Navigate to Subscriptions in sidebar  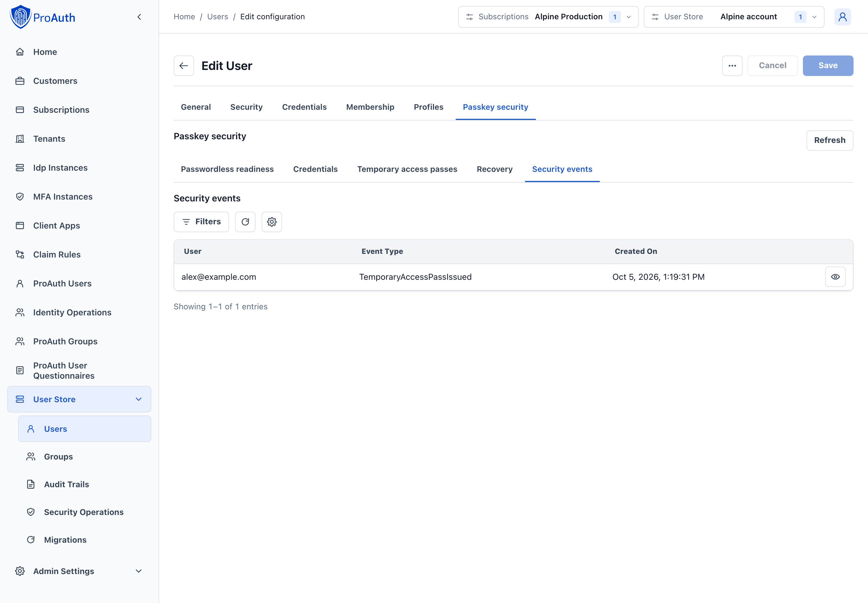79,110
